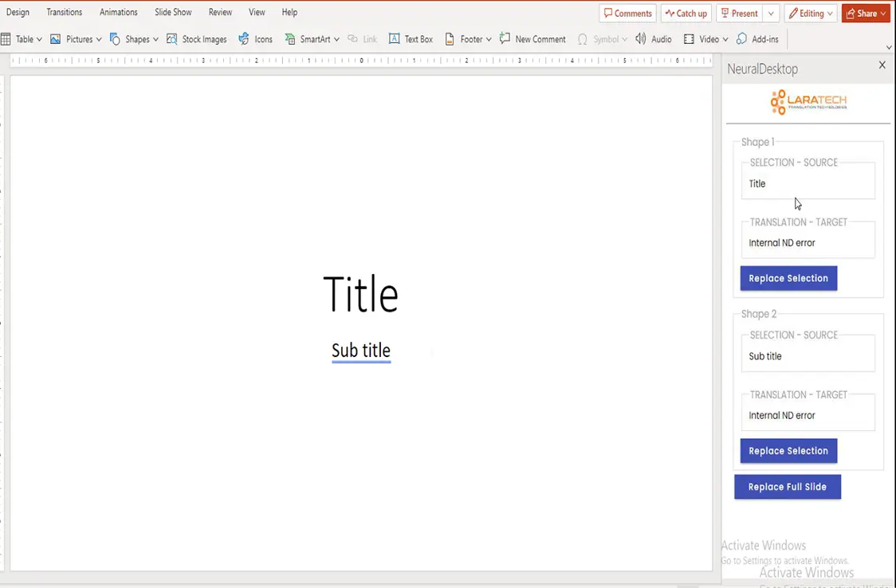Select the Title text on the slide
This screenshot has height=588, width=896.
(x=360, y=294)
